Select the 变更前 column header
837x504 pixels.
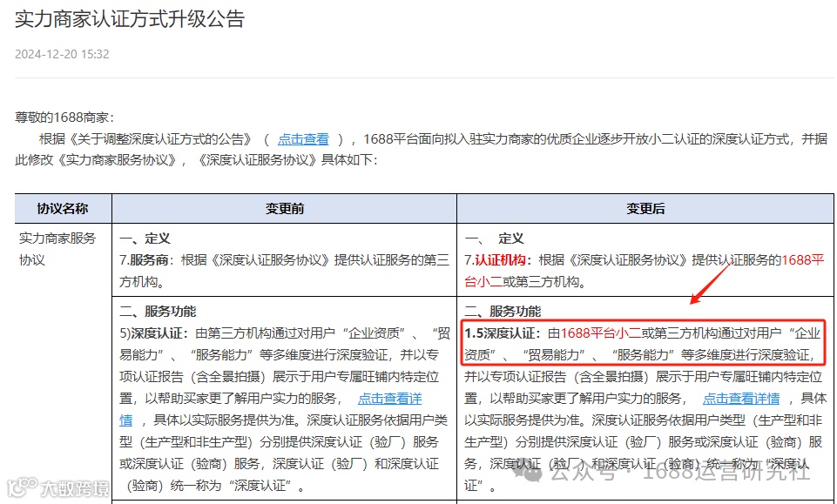click(x=285, y=209)
